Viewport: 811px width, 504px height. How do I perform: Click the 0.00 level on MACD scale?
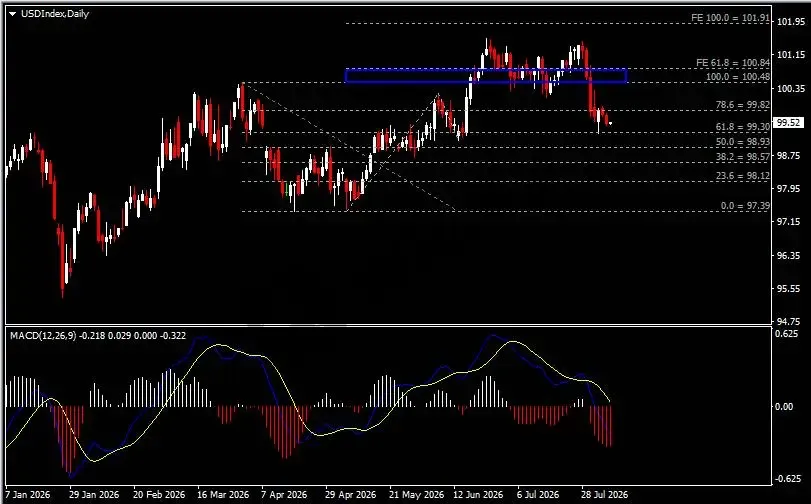[784, 407]
